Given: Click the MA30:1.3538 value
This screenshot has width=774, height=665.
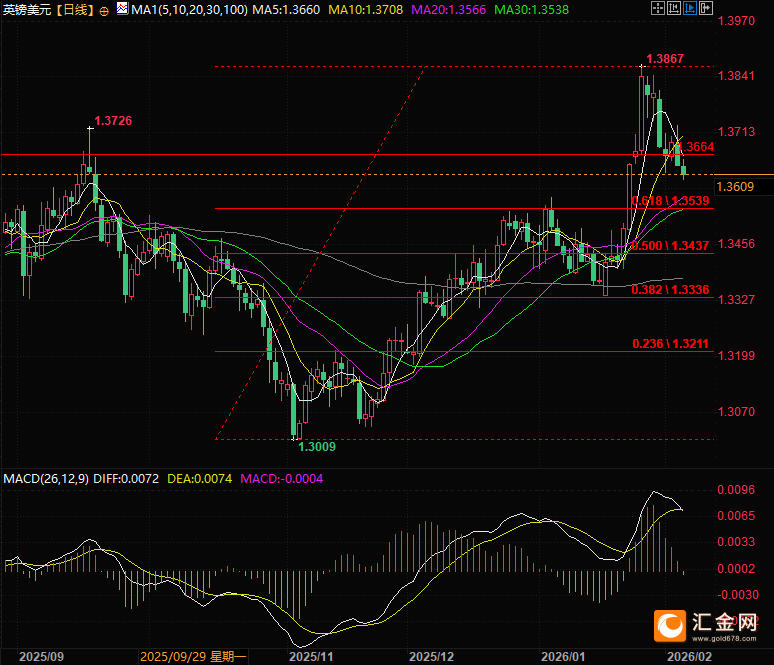Looking at the screenshot, I should [531, 10].
